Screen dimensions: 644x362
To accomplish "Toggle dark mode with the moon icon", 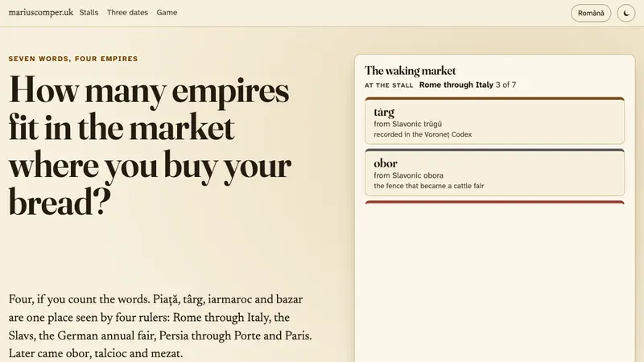I will [x=626, y=13].
